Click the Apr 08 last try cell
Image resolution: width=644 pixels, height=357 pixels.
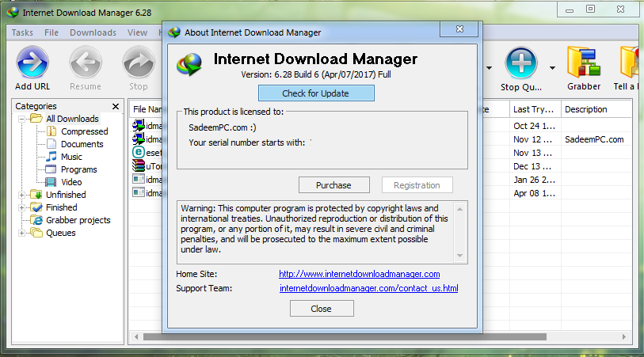coord(535,193)
